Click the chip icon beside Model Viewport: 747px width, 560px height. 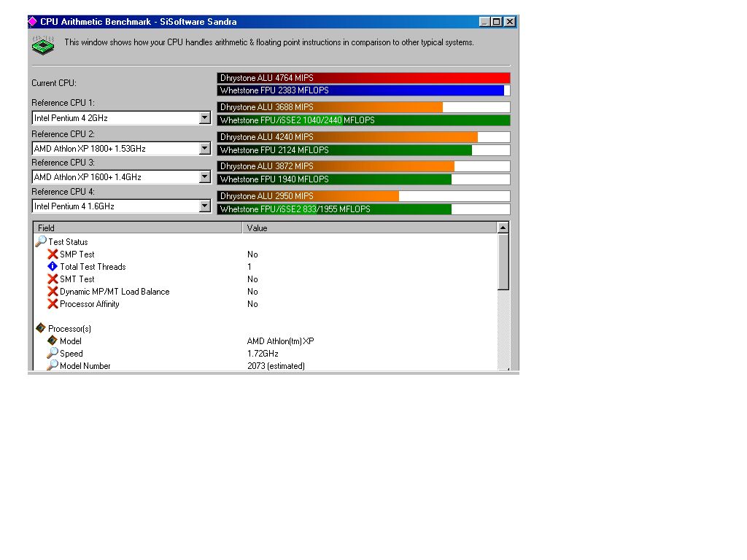pyautogui.click(x=53, y=341)
